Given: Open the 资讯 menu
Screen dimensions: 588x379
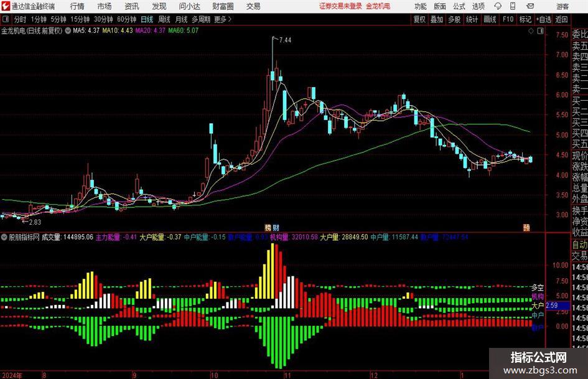Looking at the screenshot, I should [132, 6].
